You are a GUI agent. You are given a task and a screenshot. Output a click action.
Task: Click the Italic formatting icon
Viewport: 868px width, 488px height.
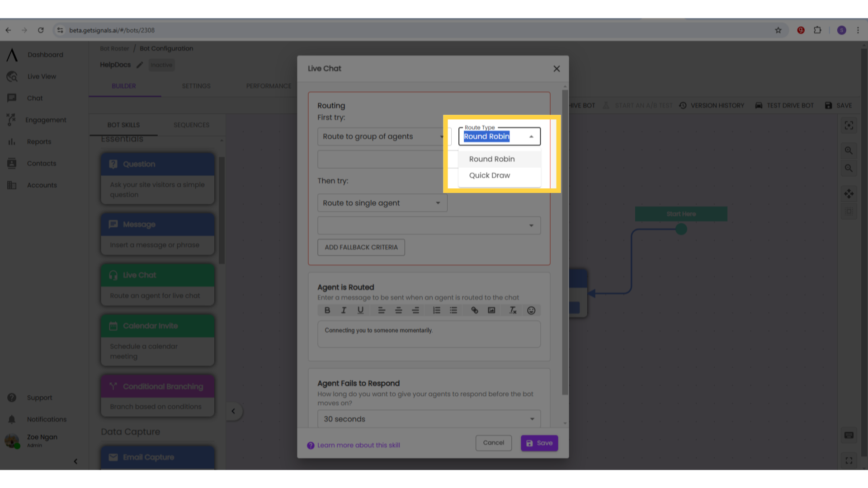[344, 310]
